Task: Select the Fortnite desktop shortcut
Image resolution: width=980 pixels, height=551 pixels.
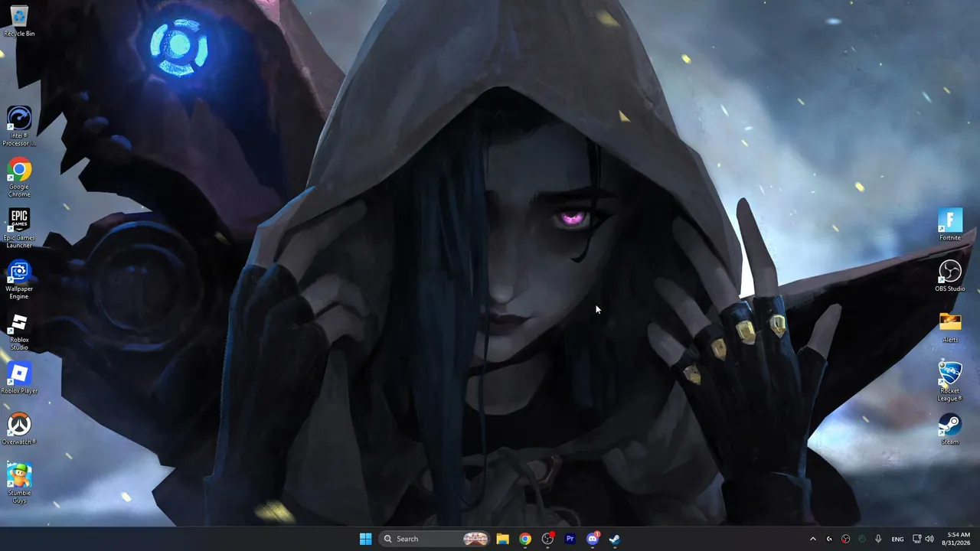Action: click(950, 225)
